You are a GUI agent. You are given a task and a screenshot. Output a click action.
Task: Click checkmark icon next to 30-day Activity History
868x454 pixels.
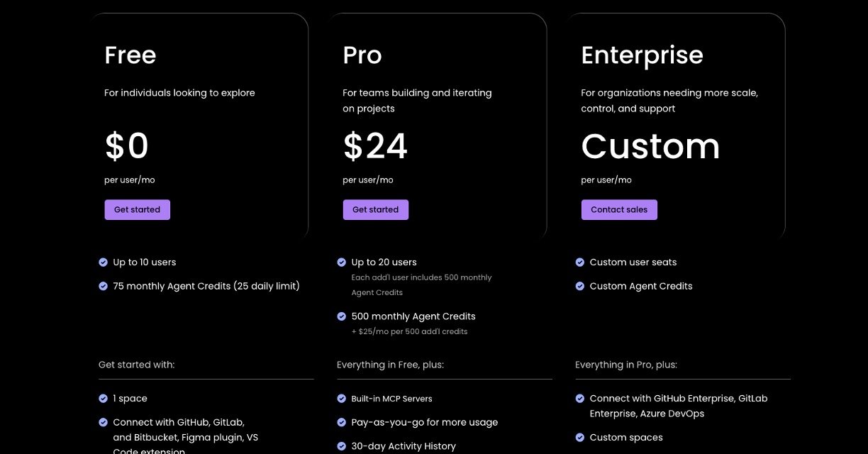342,447
